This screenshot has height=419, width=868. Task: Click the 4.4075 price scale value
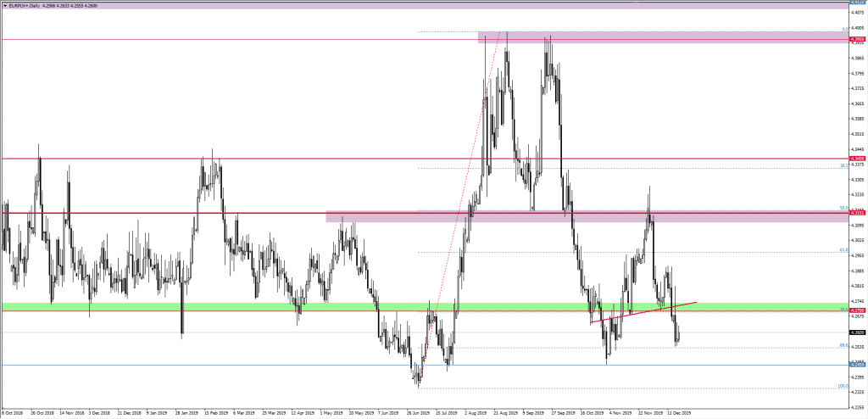coord(857,13)
